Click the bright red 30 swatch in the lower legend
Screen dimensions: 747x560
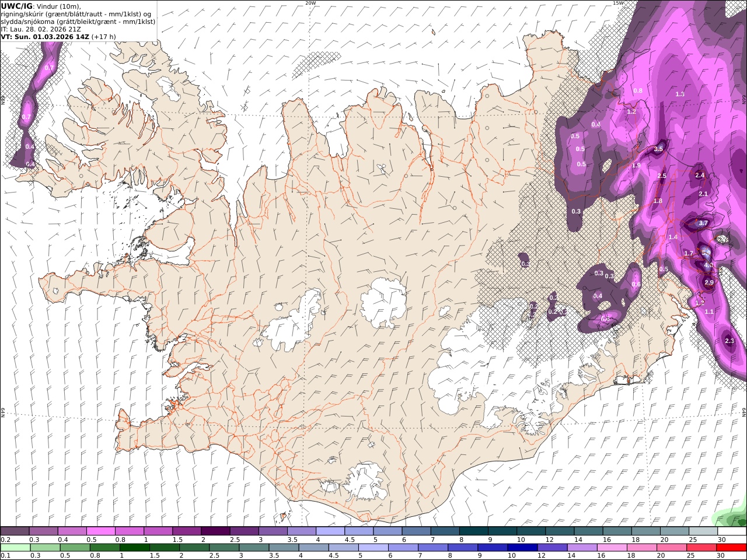(x=731, y=547)
